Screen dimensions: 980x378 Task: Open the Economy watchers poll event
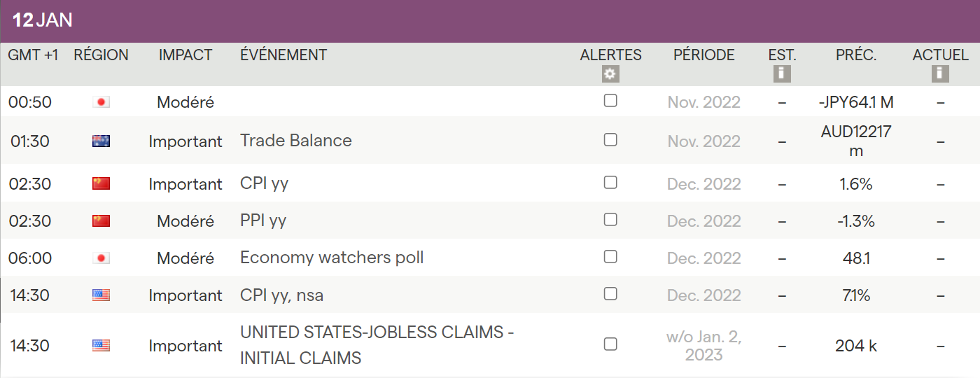click(x=332, y=258)
